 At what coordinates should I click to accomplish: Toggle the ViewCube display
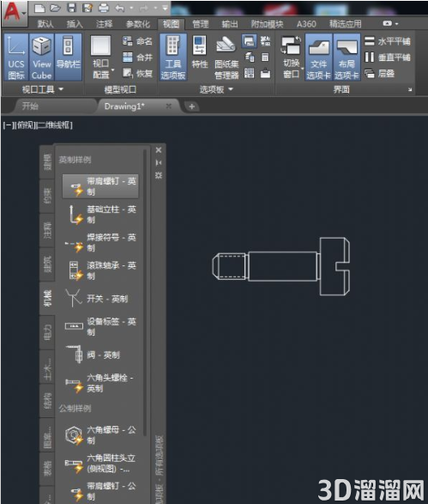click(x=42, y=57)
